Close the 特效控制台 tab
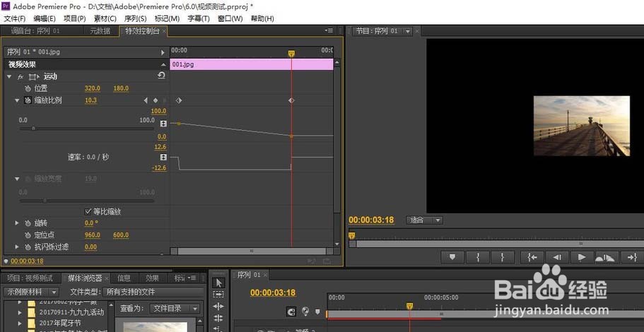 click(164, 31)
